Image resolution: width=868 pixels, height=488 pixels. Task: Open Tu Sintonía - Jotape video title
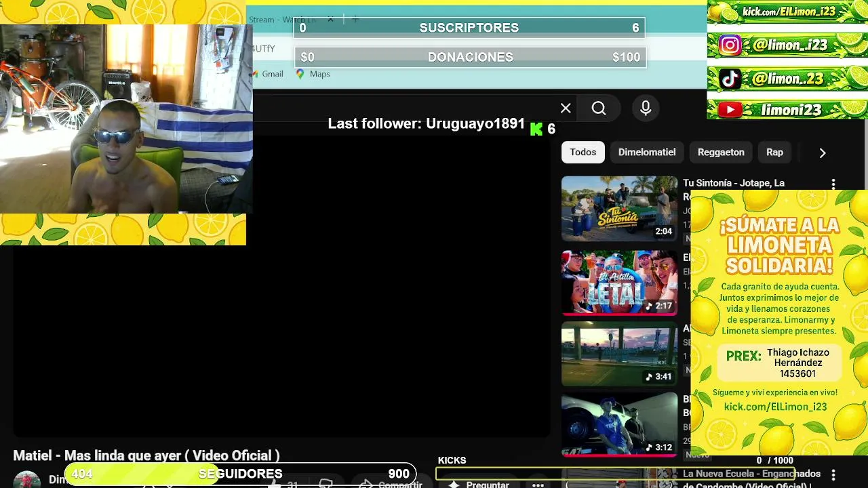tap(734, 183)
